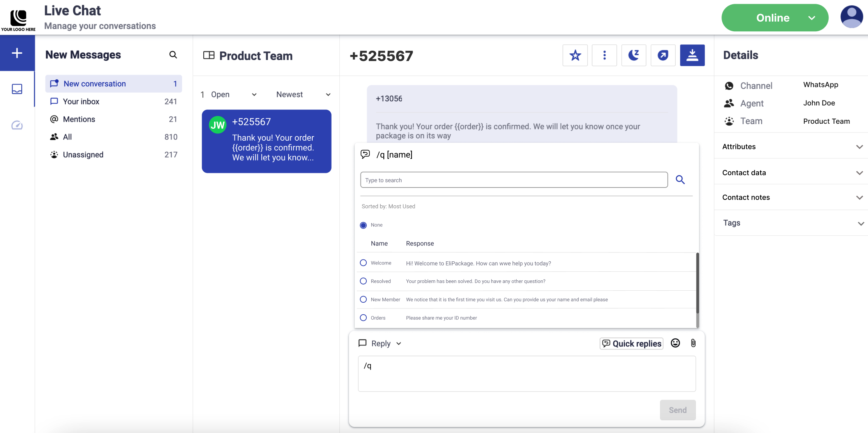Click the quick reply search field

pos(514,180)
